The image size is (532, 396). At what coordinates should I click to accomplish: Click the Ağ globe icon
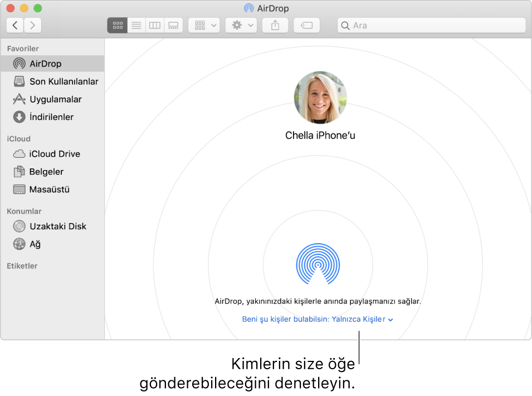point(19,244)
